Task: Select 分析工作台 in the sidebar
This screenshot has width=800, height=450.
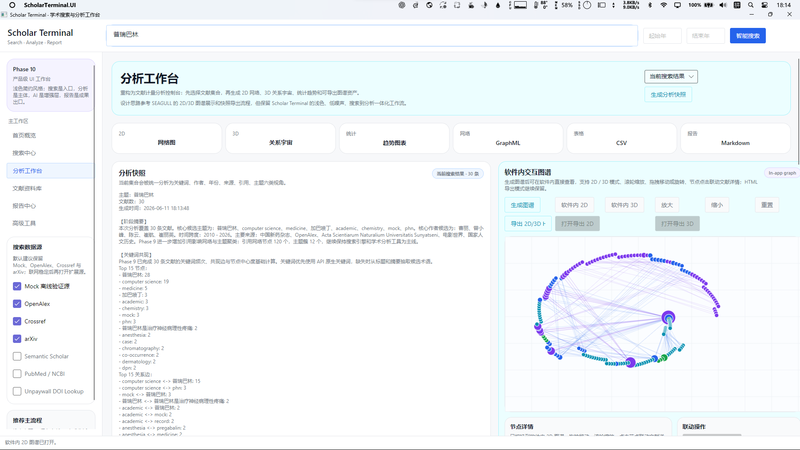Action: 50,171
